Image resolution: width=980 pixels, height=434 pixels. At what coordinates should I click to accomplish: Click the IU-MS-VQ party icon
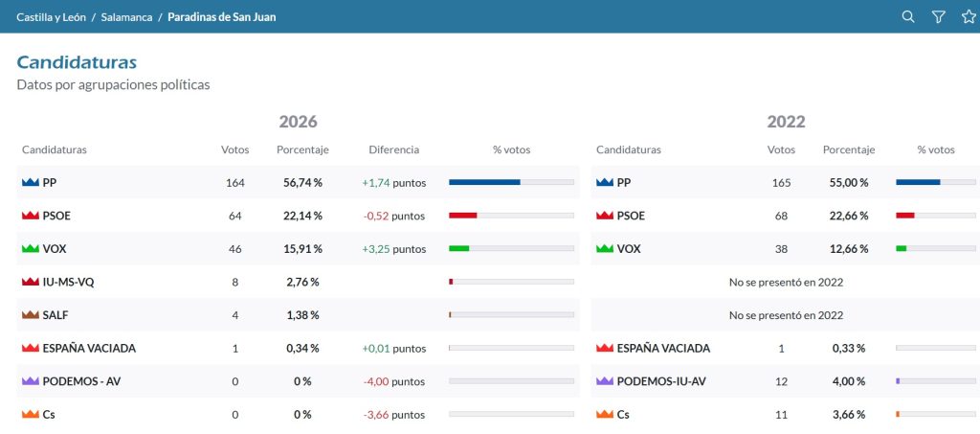point(31,282)
